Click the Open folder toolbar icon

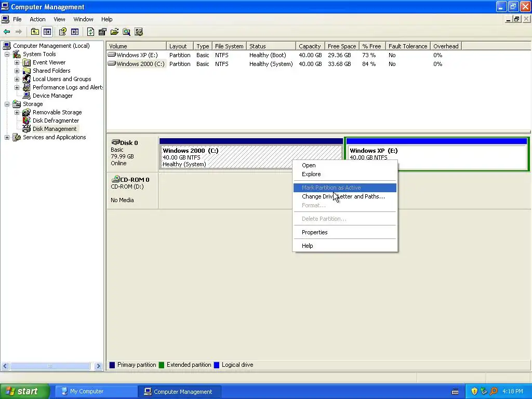(115, 32)
